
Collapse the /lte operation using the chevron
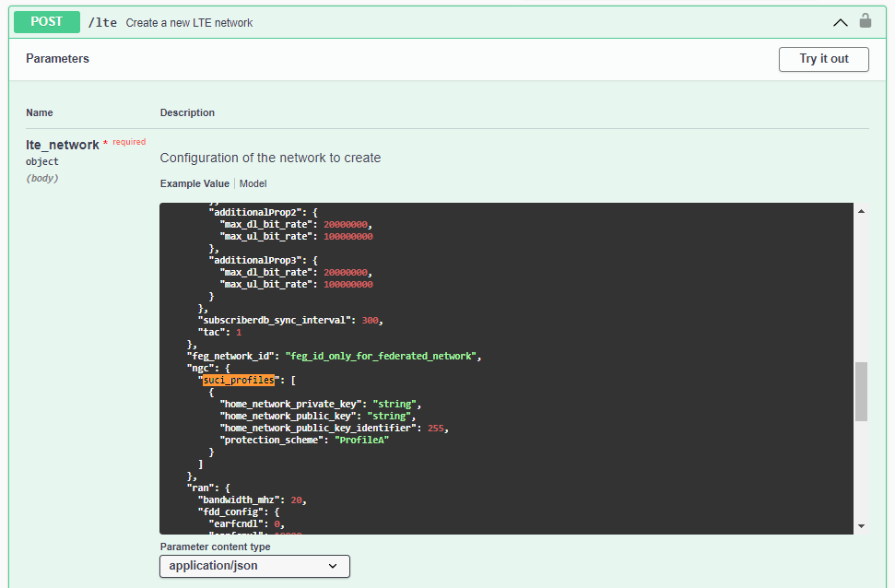tap(840, 22)
